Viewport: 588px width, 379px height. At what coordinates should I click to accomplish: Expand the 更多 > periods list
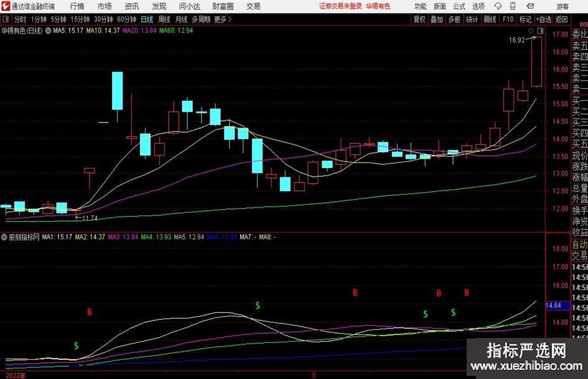tap(223, 19)
